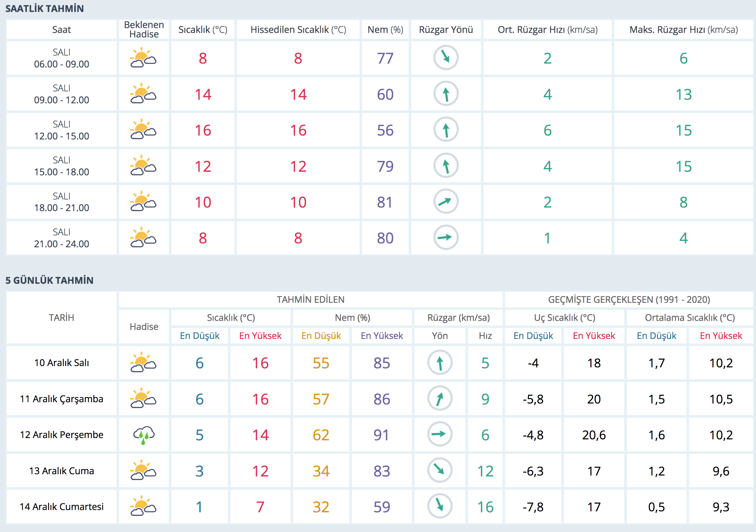Click weather icon for 14 Aralık Cumartesi
Image resolution: width=756 pixels, height=532 pixels.
click(x=143, y=506)
